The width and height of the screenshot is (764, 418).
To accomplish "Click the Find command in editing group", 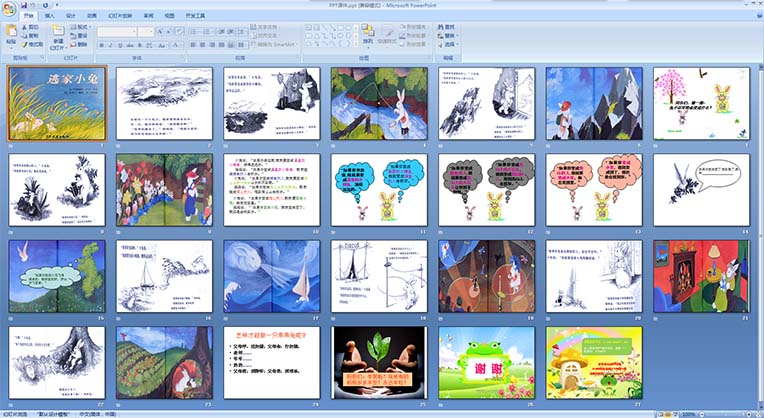I will (446, 27).
